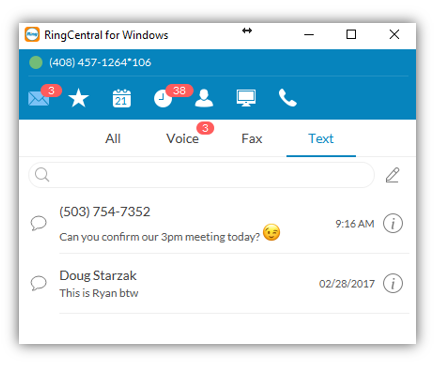Open the dial pad phone icon

[x=288, y=98]
